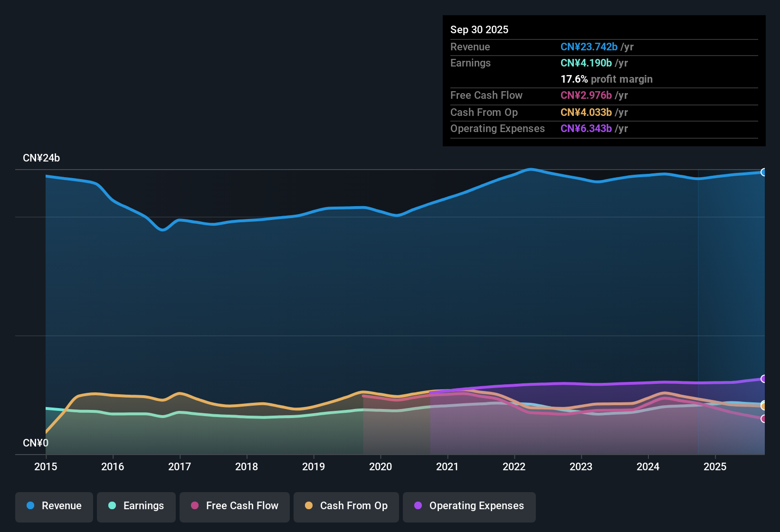Toggle the Earnings series off
The image size is (780, 532).
pyautogui.click(x=136, y=506)
